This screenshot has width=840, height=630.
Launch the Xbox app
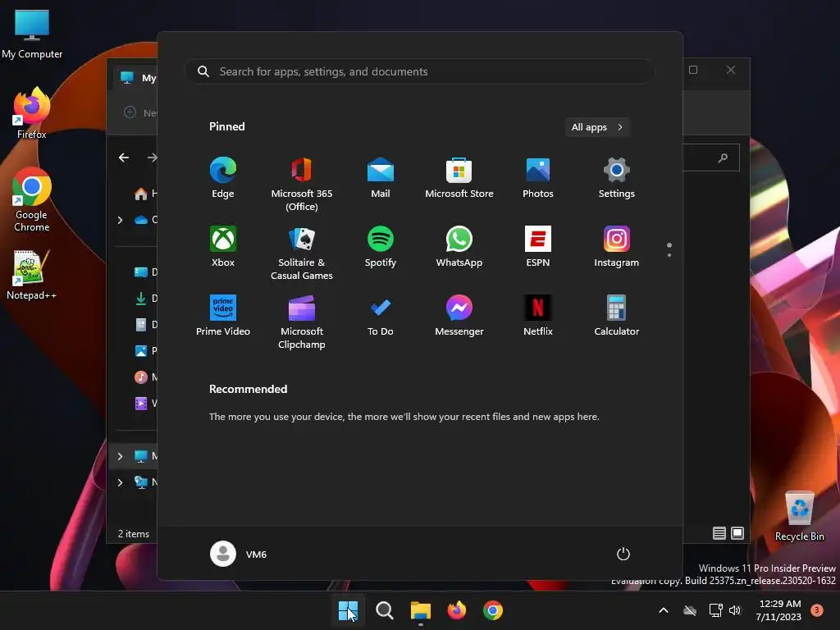point(223,247)
